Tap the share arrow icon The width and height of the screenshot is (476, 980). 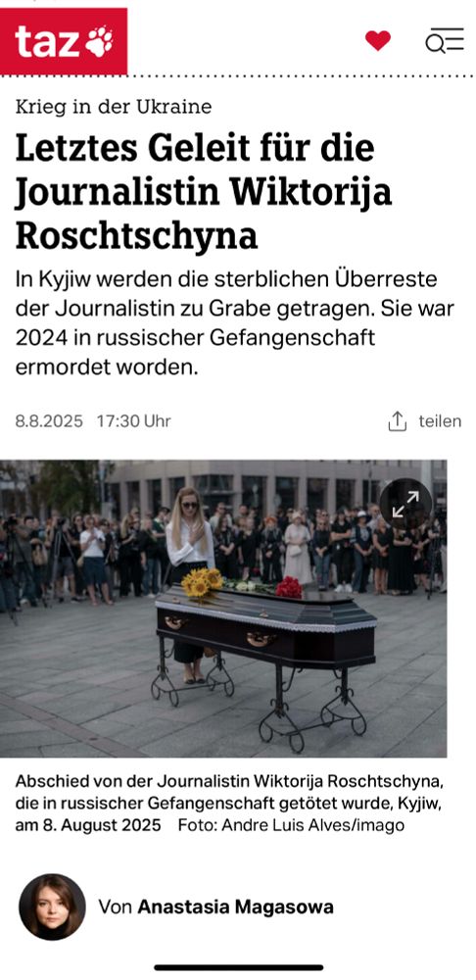coord(398,421)
